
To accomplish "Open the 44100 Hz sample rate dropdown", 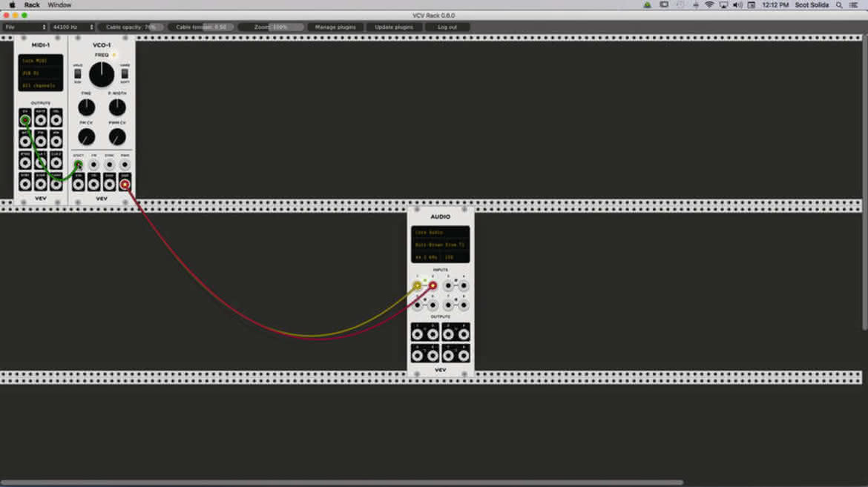I will [x=73, y=27].
